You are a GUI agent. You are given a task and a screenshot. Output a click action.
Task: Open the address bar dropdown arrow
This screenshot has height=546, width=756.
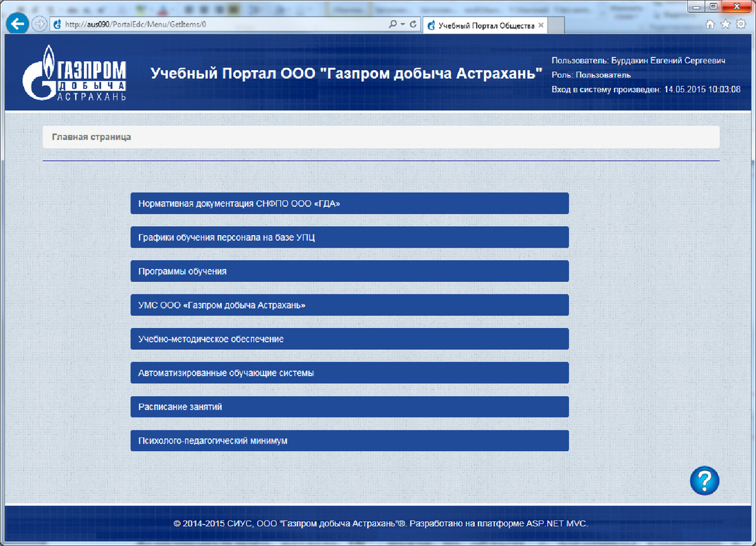(403, 24)
